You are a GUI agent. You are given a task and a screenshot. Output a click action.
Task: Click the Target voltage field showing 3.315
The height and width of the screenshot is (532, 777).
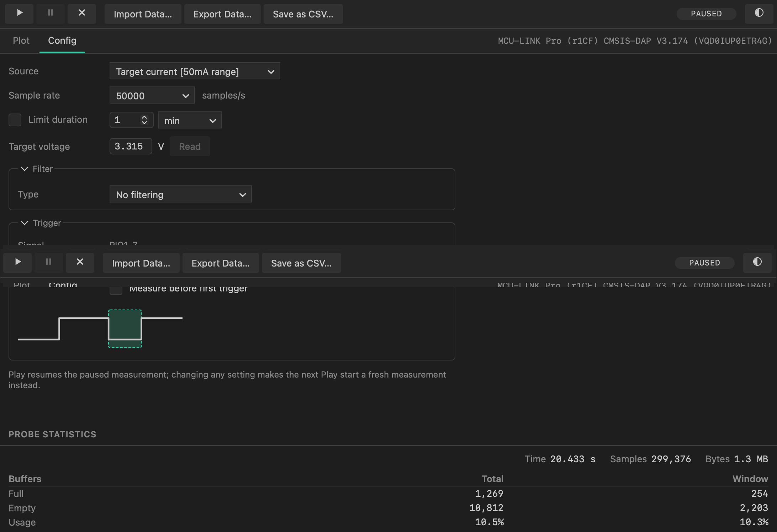[131, 146]
